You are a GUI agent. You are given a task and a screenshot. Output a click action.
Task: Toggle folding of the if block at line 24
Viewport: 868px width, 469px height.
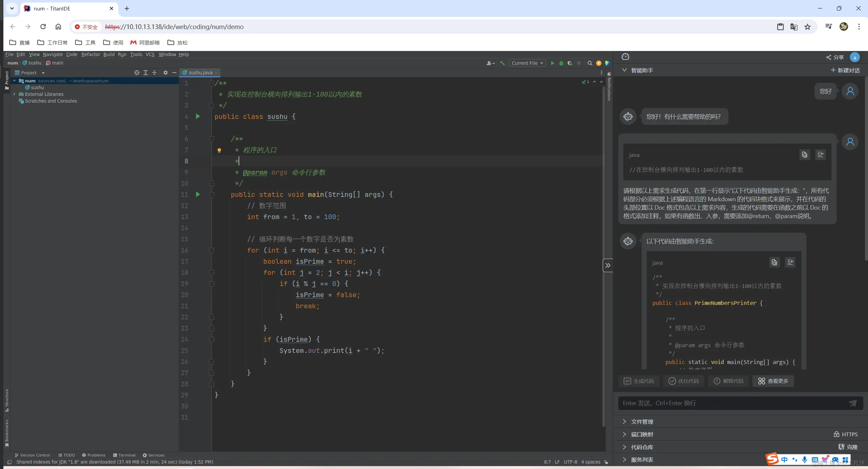(x=212, y=339)
